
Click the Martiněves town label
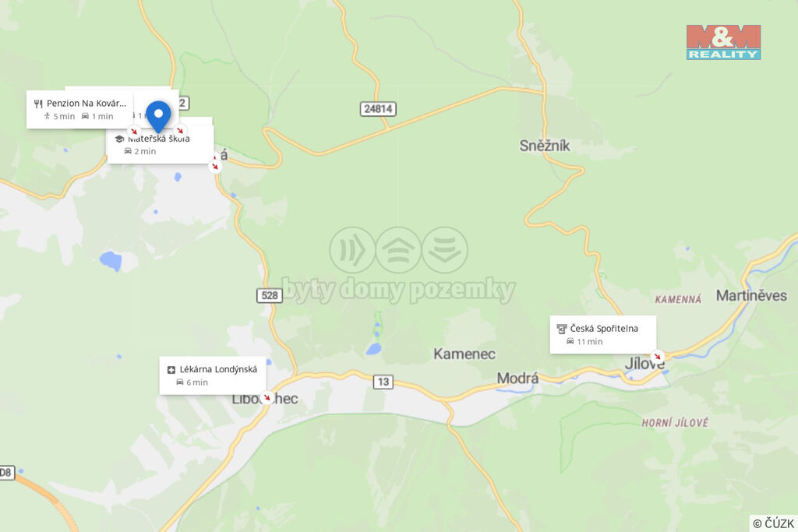(x=751, y=295)
